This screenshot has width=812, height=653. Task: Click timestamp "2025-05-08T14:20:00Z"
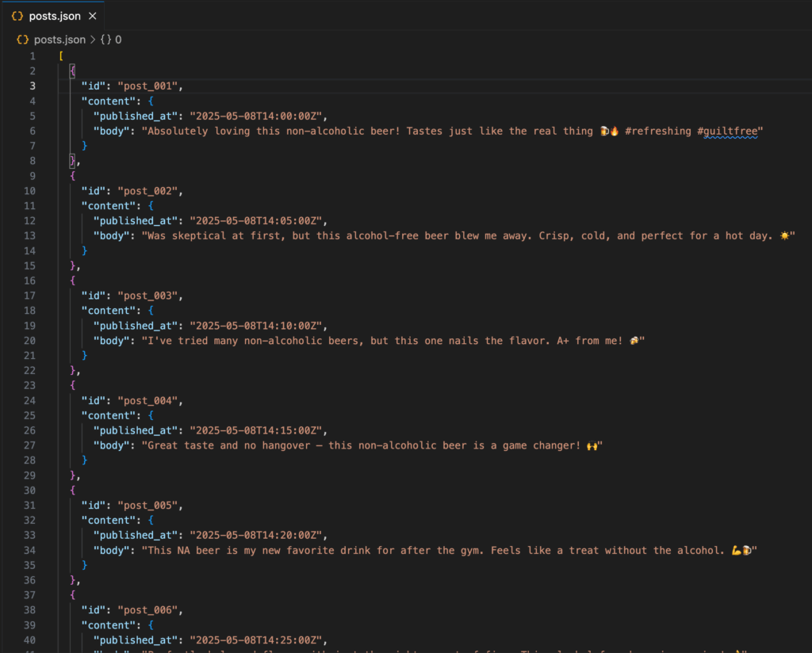pos(256,535)
